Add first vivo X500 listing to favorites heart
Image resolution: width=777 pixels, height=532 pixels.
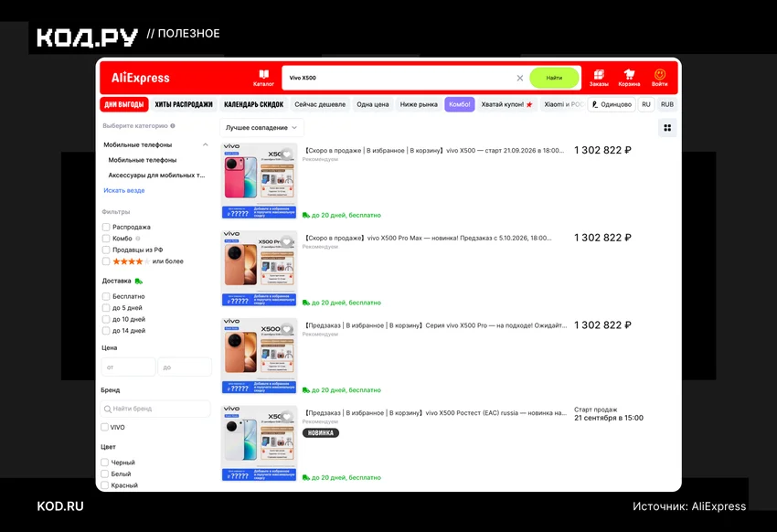click(286, 154)
